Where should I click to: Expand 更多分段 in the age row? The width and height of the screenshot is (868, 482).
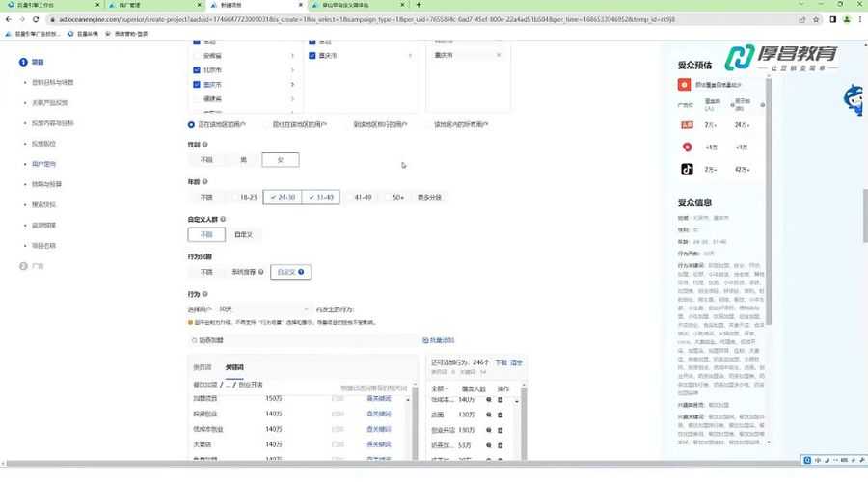point(429,197)
